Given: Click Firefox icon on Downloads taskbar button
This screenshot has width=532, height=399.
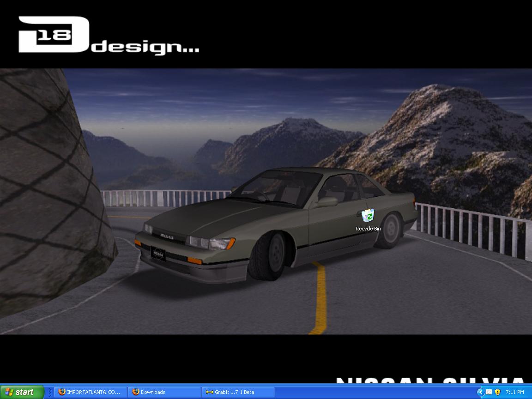Looking at the screenshot, I should (x=135, y=392).
